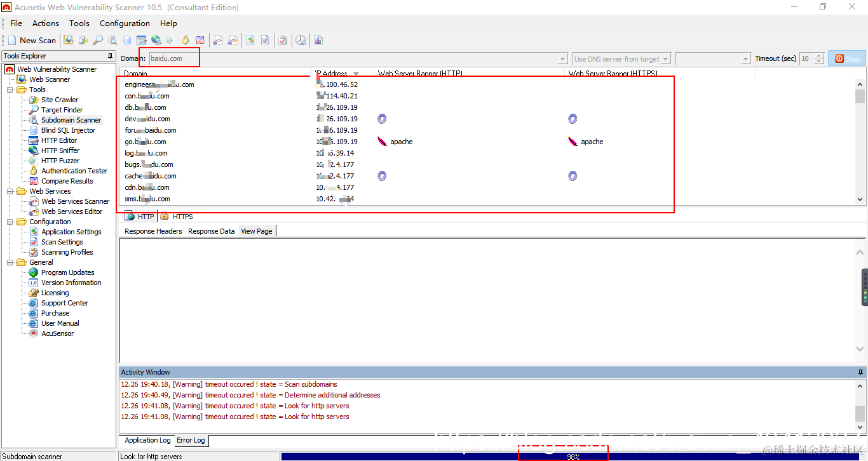Open HTTP Fuzzer toolbar icon
The height and width of the screenshot is (461, 868).
click(170, 40)
